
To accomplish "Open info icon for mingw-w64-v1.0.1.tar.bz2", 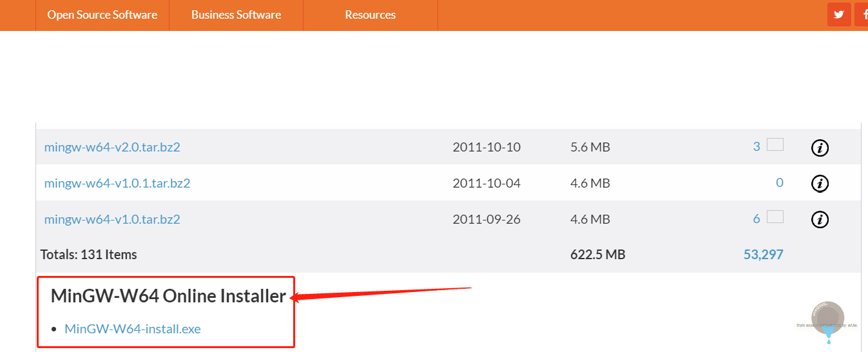I will coord(820,184).
